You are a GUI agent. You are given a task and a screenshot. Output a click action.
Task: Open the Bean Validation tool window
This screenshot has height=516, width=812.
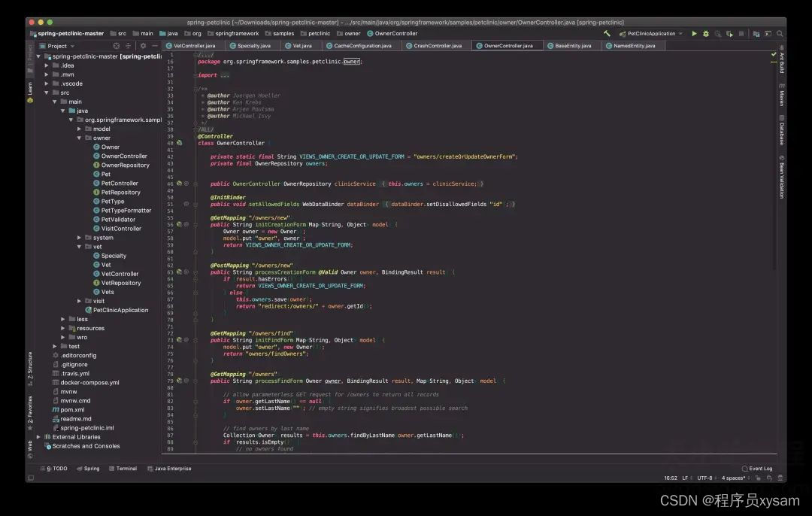click(781, 177)
